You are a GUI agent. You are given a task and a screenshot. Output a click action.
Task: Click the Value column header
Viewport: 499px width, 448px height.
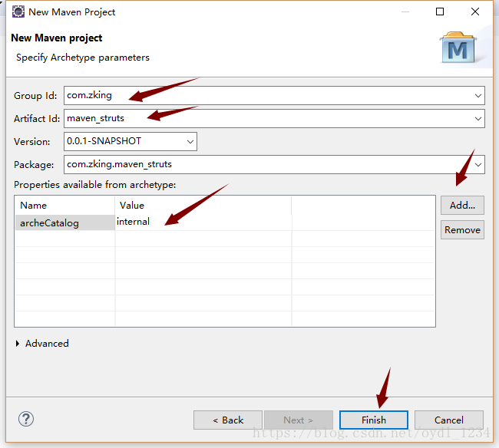[x=203, y=206]
